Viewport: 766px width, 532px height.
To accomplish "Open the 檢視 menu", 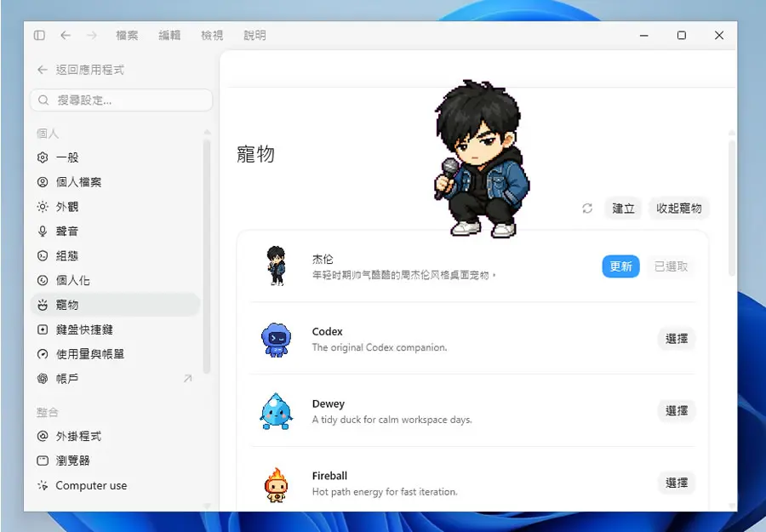I will point(212,35).
